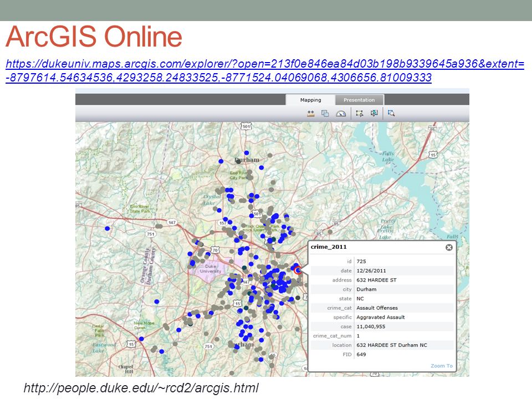Screen dimensions: 532x399
Task: Close the crime_2011 popup
Action: click(449, 247)
